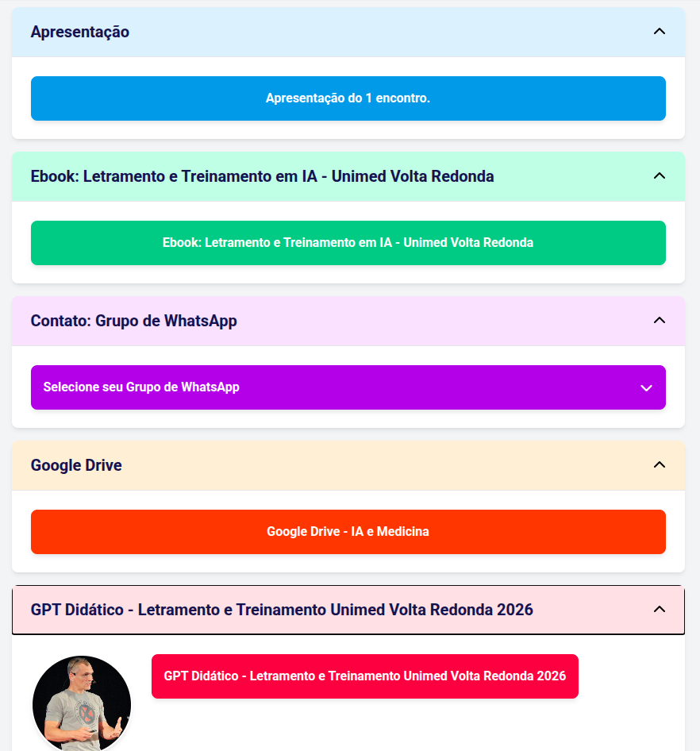Open the Apresentação do 1 encontro button

[x=348, y=98]
